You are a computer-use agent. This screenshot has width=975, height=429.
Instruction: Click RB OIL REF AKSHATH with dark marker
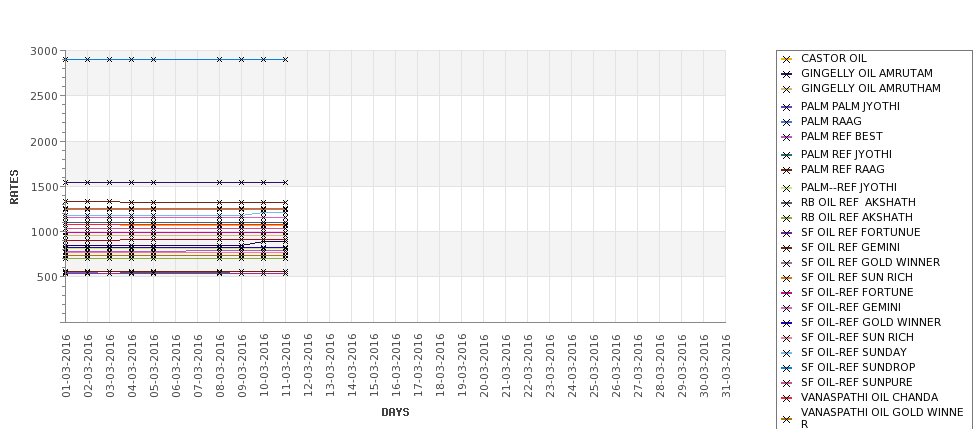(x=858, y=202)
